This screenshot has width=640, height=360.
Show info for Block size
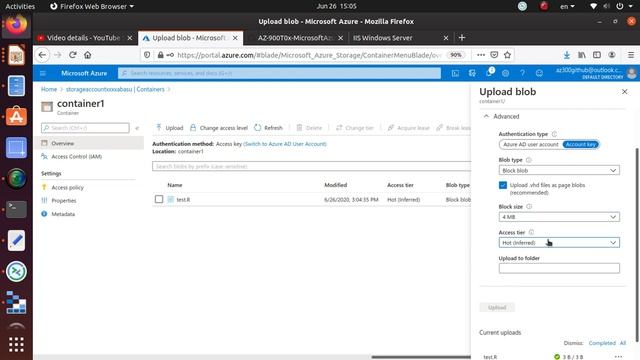pos(529,207)
